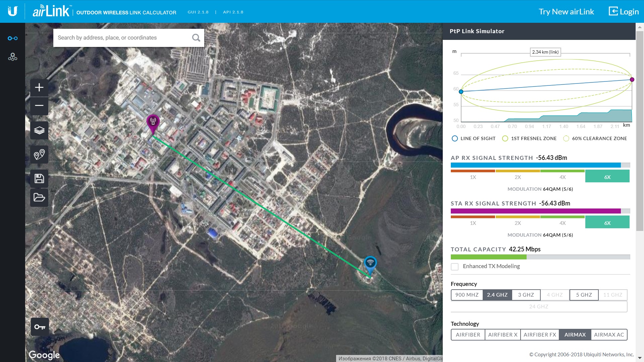Click the STA 2X rate segment
This screenshot has height=362, width=644.
coord(518,222)
